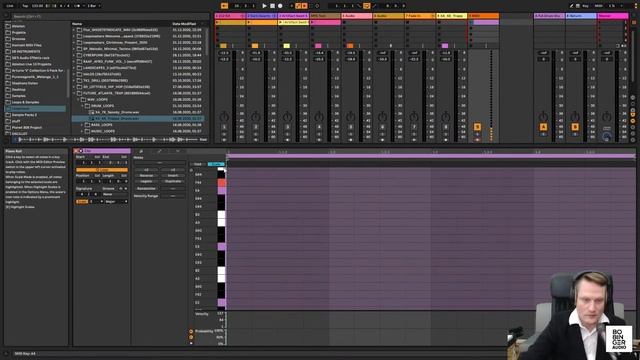
Task: Click the Link button in the control bar
Action: point(10,6)
